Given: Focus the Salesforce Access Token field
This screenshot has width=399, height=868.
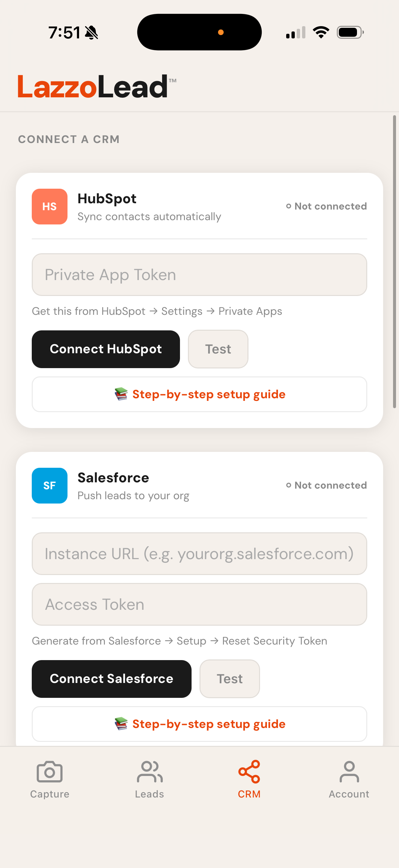Looking at the screenshot, I should [x=199, y=604].
